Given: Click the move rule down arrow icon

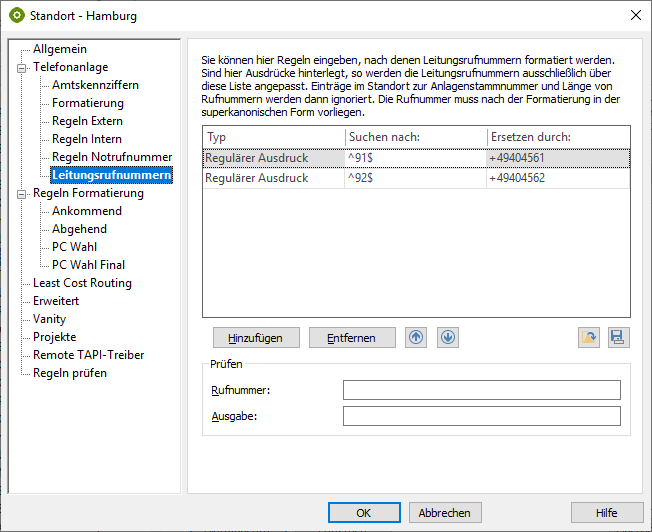Looking at the screenshot, I should point(447,338).
